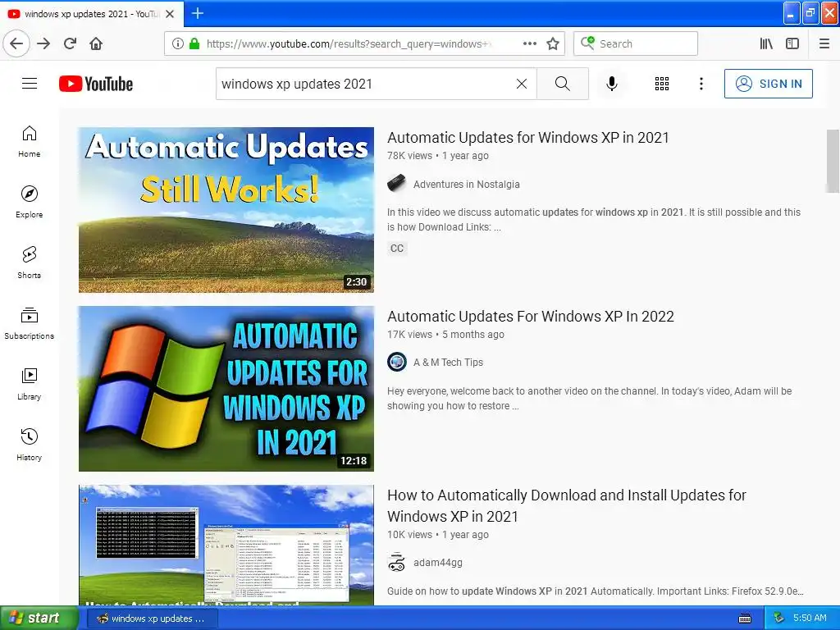
Task: Open 'Automatic Updates for Windows XP in 2021' title
Action: click(527, 138)
